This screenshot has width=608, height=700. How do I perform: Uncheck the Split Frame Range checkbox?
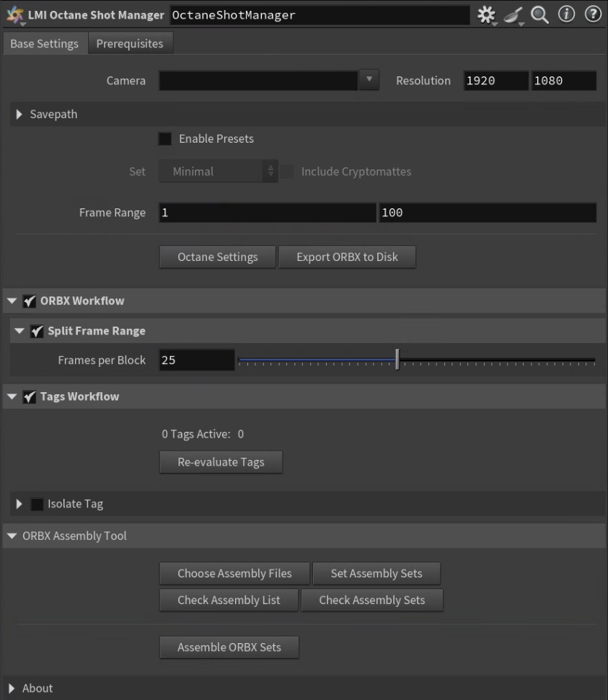click(x=37, y=331)
